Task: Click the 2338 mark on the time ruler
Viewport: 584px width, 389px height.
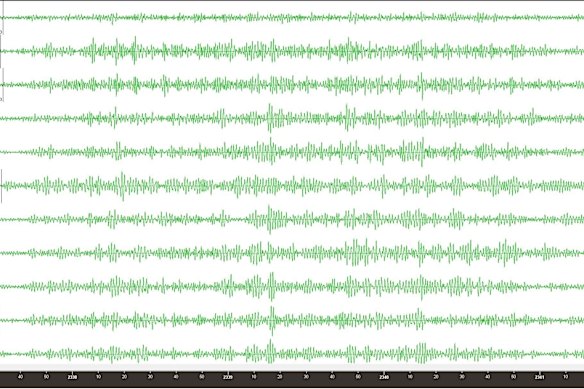Action: (x=73, y=377)
